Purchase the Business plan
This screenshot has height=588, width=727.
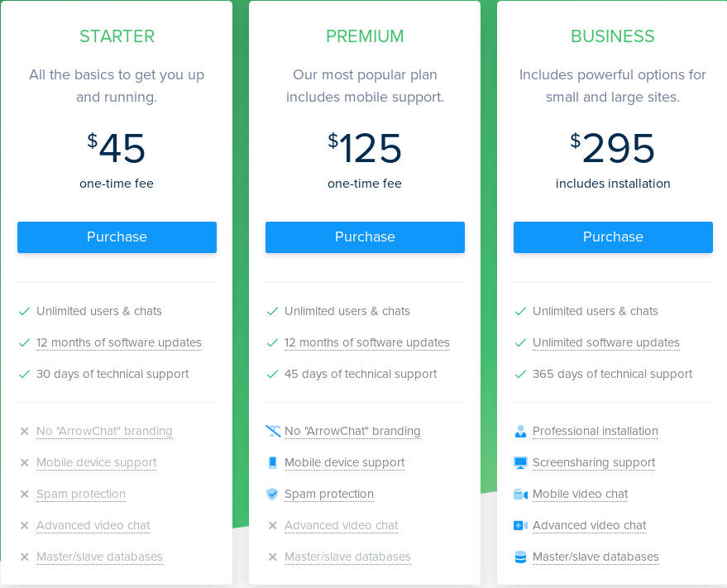click(x=613, y=237)
